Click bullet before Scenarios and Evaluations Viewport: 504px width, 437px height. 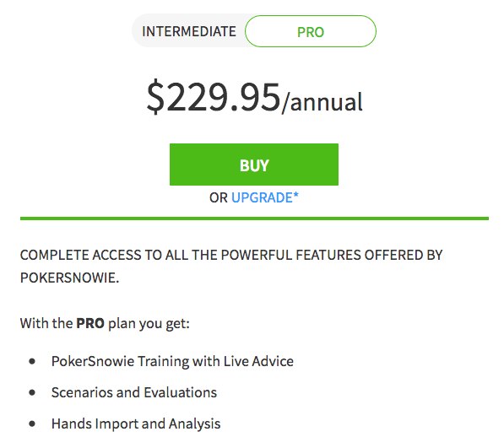click(32, 392)
